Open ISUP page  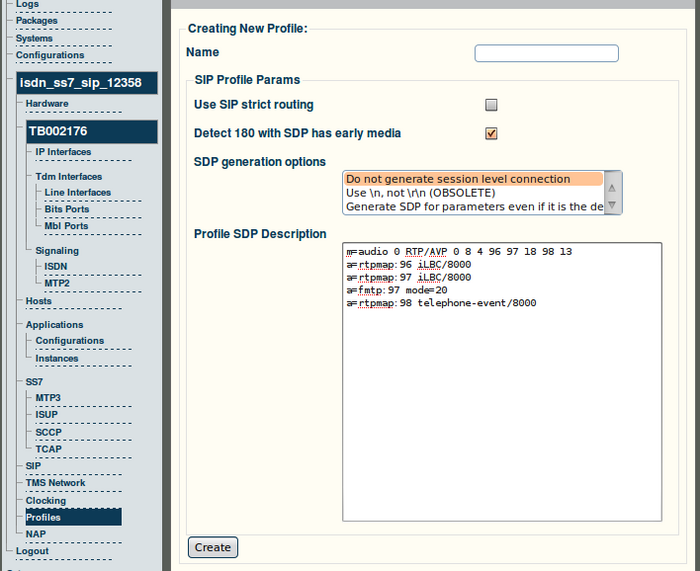tap(46, 415)
